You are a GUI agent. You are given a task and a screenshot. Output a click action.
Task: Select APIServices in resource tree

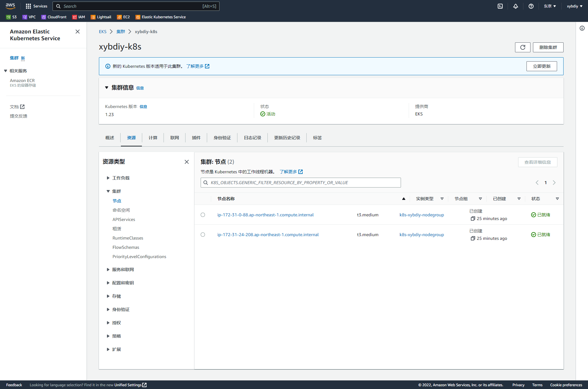tap(124, 219)
